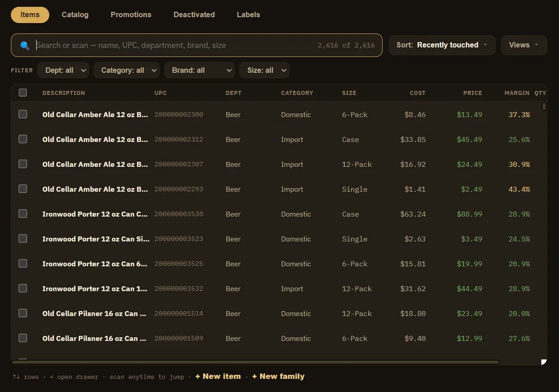This screenshot has width=559, height=392.
Task: Click the vertical scrollbar thumb of the table
Action: pyautogui.click(x=544, y=107)
